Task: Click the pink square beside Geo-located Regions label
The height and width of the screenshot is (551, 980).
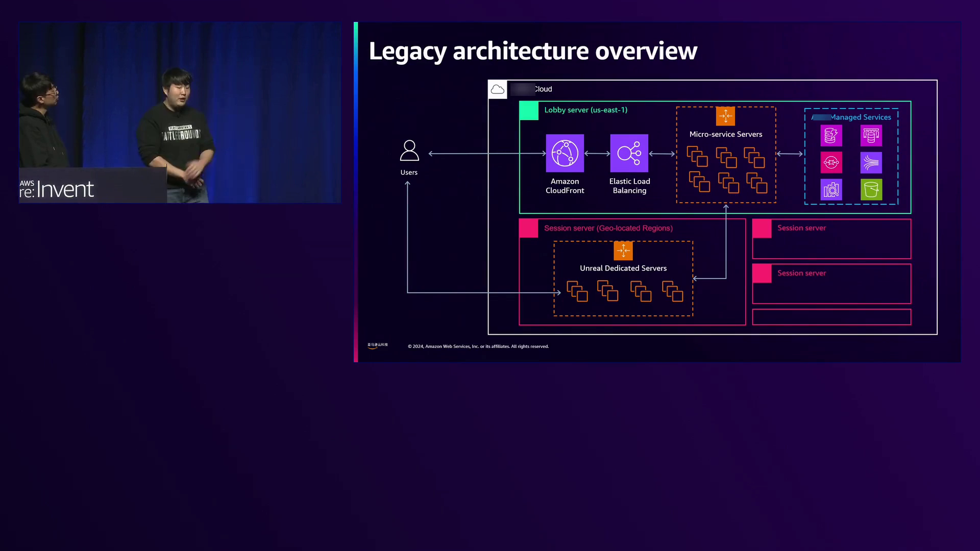Action: tap(528, 228)
